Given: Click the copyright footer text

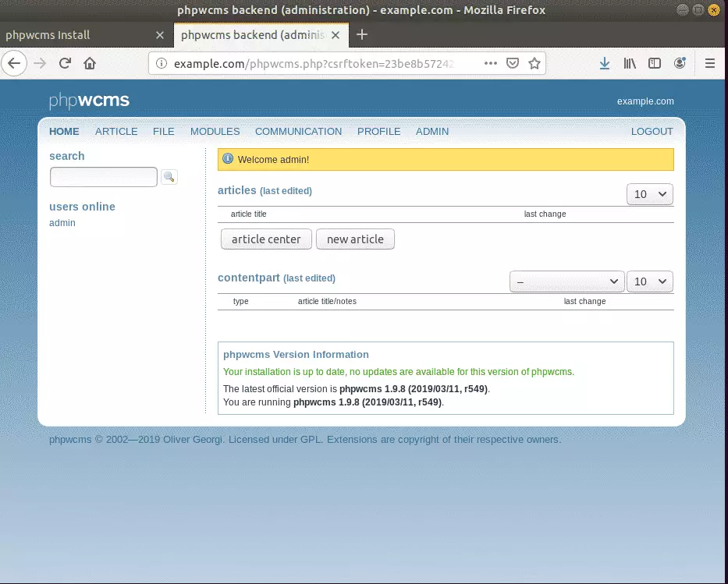Looking at the screenshot, I should point(305,439).
